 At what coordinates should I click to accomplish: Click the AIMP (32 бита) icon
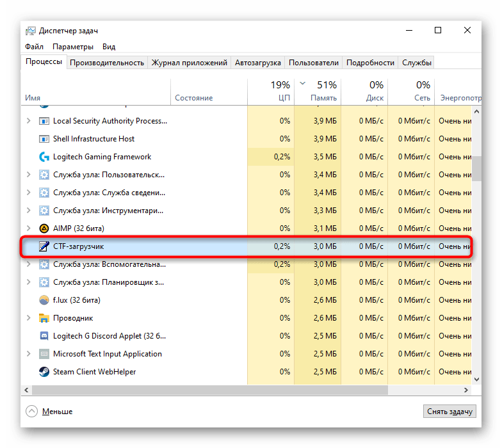[x=44, y=228]
